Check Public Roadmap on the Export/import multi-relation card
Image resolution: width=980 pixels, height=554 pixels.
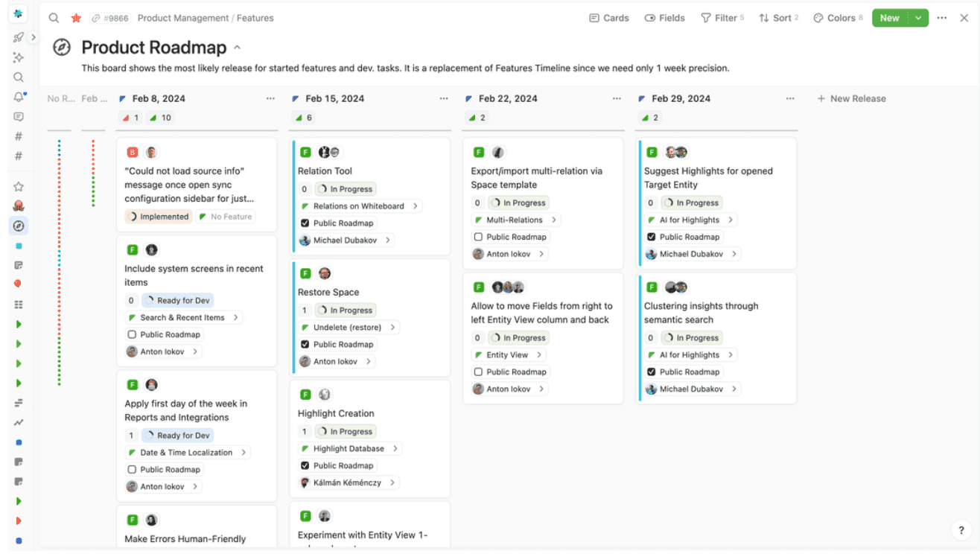477,236
